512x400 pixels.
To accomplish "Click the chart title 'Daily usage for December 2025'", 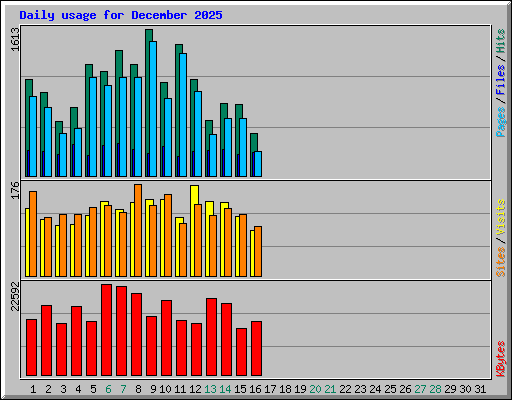I will 121,15.
